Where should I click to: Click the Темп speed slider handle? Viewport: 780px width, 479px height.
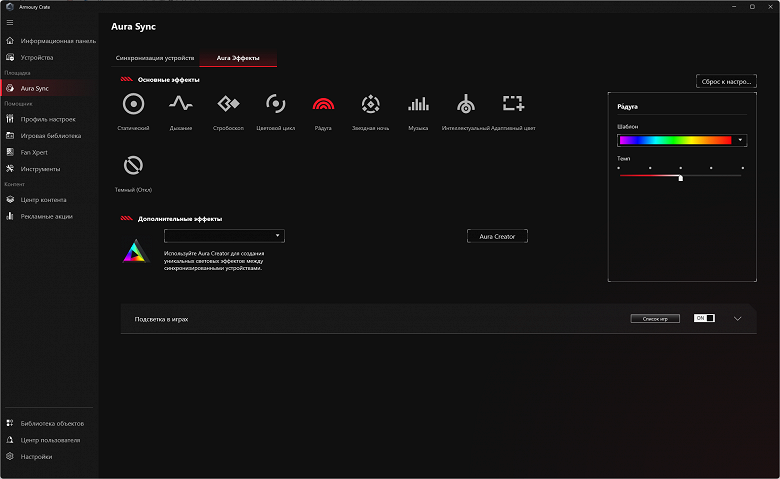click(681, 178)
